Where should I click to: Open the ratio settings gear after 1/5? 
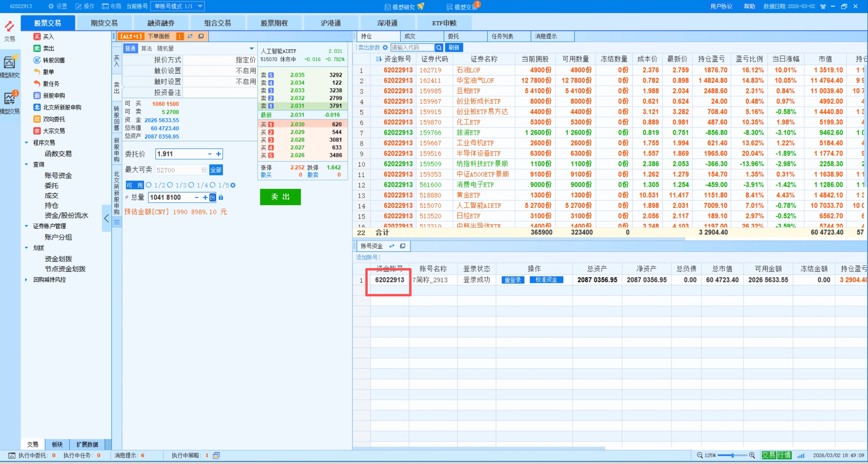(233, 185)
